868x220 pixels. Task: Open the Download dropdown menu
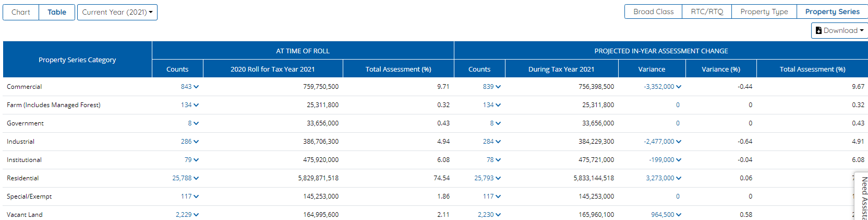pyautogui.click(x=839, y=30)
